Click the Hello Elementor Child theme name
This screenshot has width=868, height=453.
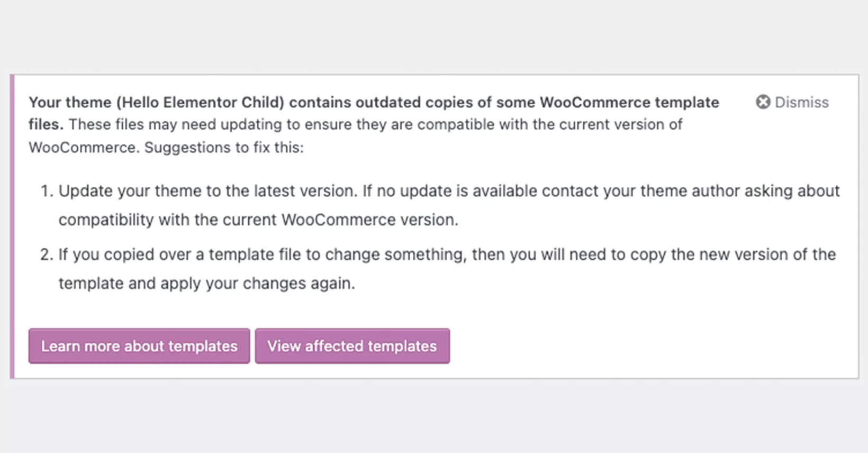pos(203,102)
